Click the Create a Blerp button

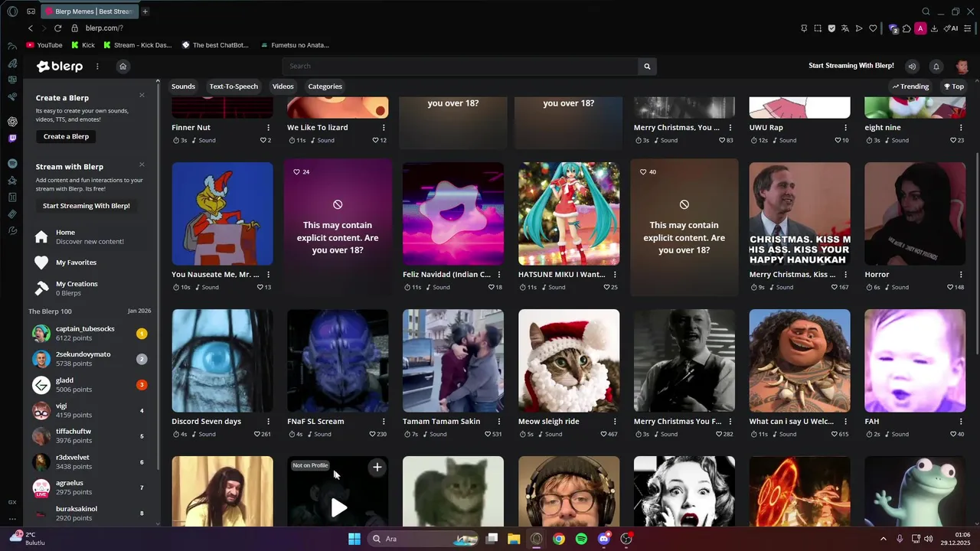coord(66,136)
